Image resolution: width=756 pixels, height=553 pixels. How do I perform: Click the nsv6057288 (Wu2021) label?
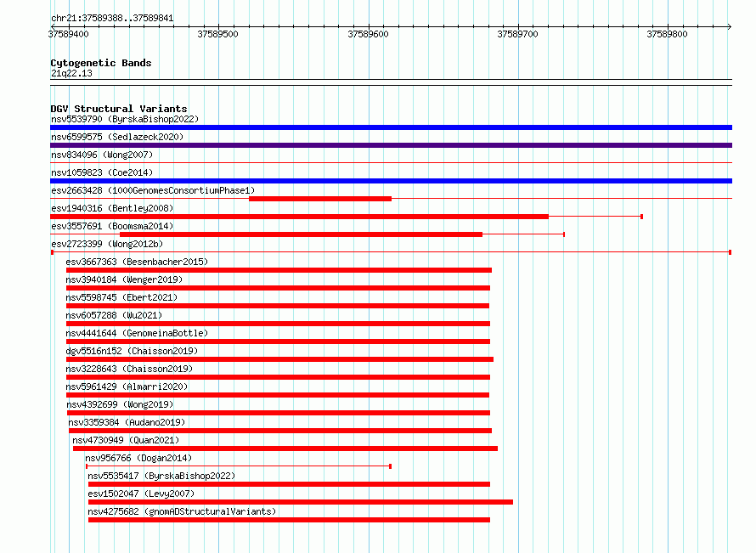pyautogui.click(x=114, y=315)
